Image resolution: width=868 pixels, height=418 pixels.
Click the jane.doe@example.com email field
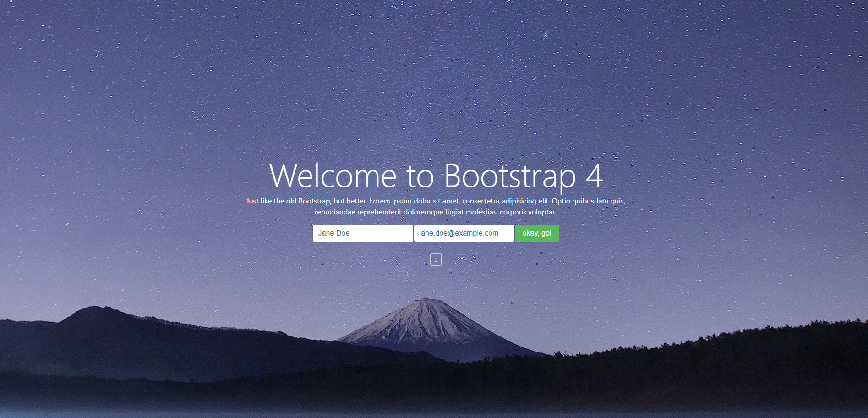click(464, 233)
